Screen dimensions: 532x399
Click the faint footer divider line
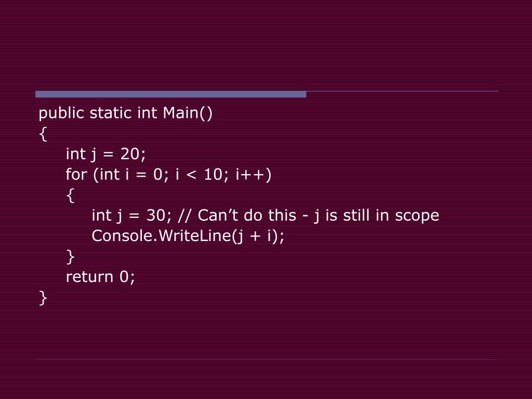point(266,359)
